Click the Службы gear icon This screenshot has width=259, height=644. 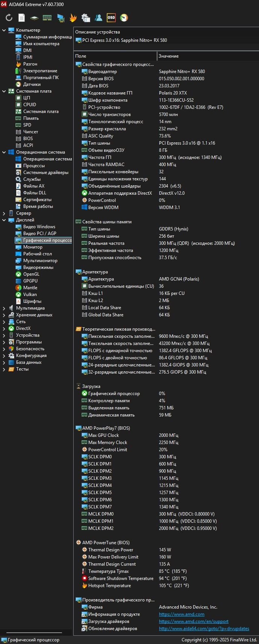(18, 179)
